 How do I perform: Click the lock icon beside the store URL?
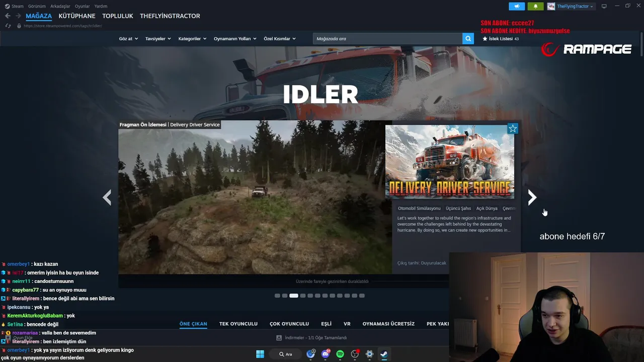pos(19,26)
